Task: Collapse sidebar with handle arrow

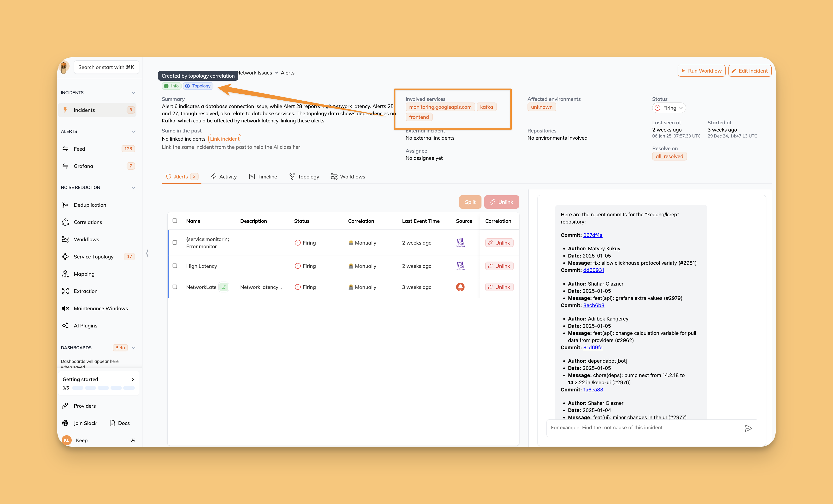Action: (x=147, y=253)
